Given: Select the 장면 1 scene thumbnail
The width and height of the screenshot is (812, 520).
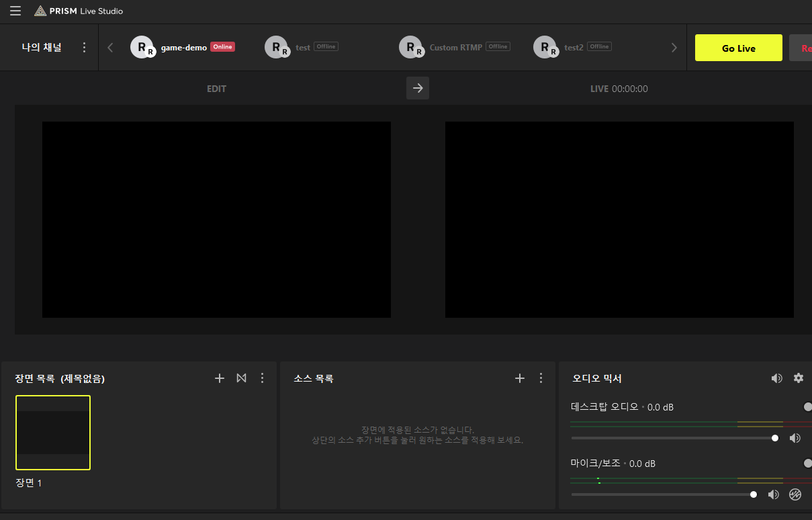Looking at the screenshot, I should pos(52,432).
